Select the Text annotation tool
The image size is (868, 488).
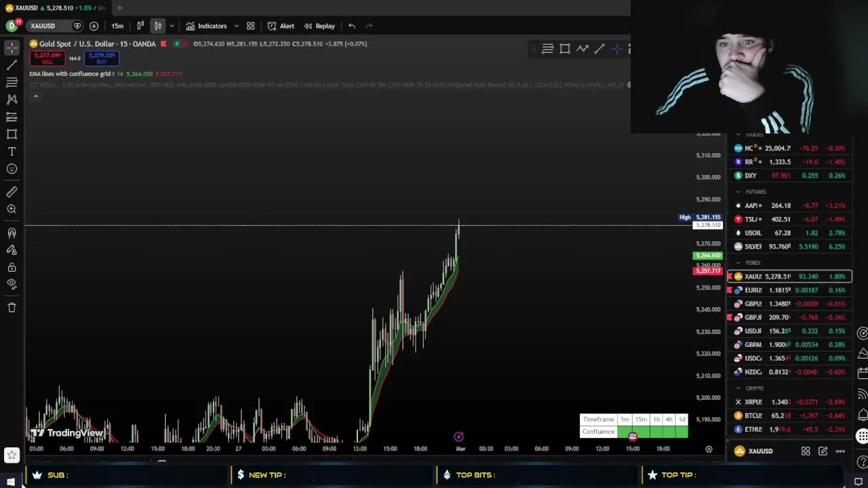12,151
